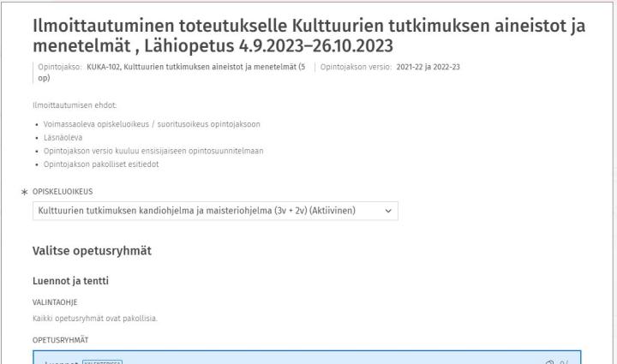Screen dimensions: 617x364
Task: Click the 'Läsnäoleva' condition line
Action: tap(63, 138)
